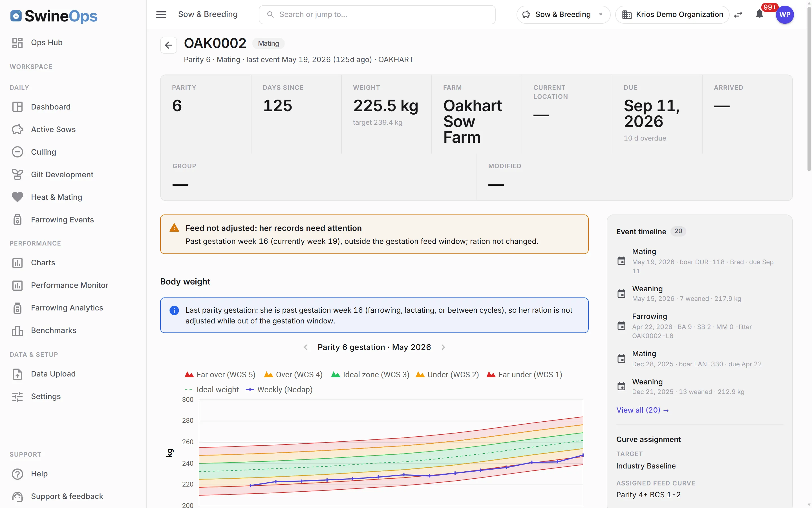This screenshot has height=508, width=812.
Task: Click the Benchmarks icon
Action: tap(17, 330)
